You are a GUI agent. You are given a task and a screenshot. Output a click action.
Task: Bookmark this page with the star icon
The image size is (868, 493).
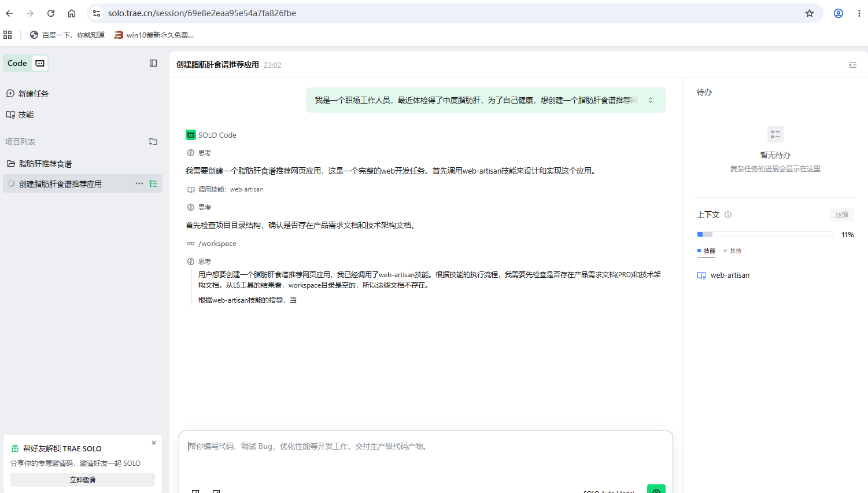[x=810, y=13]
